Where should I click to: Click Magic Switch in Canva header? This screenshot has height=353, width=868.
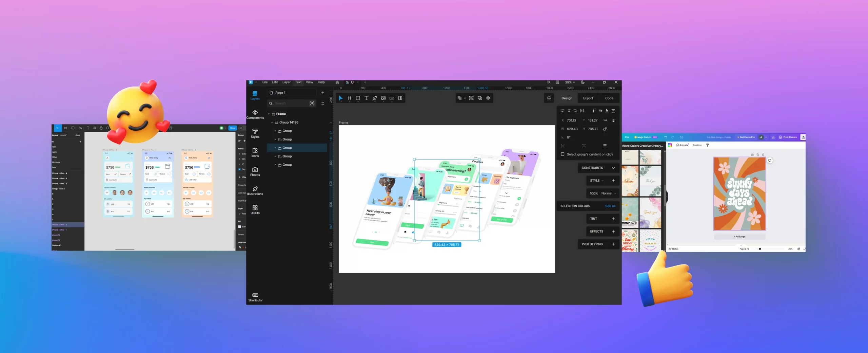tap(646, 137)
